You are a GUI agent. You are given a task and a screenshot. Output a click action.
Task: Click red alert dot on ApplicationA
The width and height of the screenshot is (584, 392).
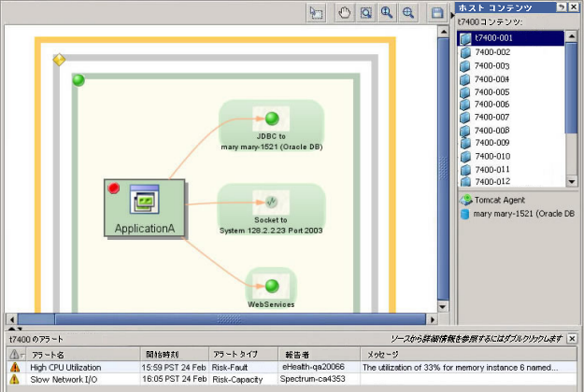click(114, 189)
